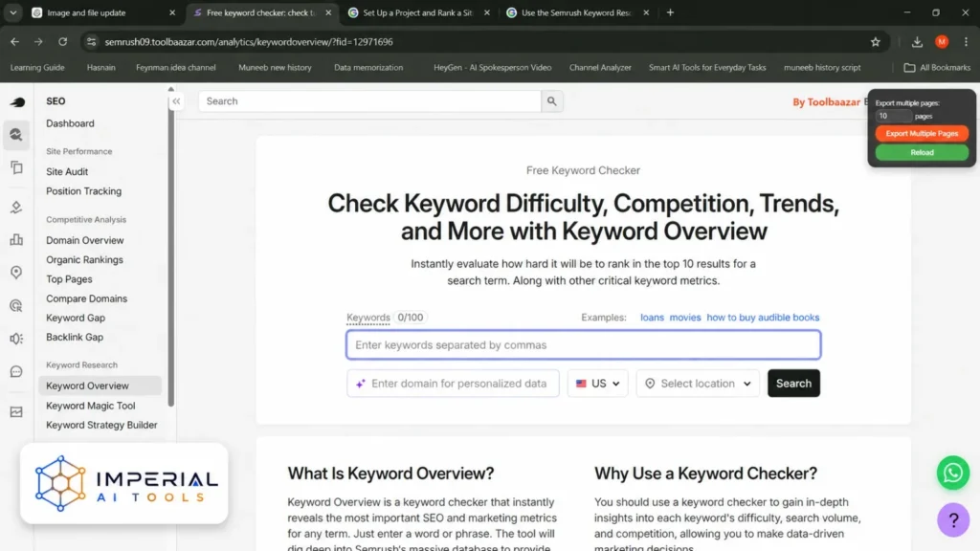Open the AI toolkit icon below pages icon
The width and height of the screenshot is (980, 551).
tap(16, 207)
